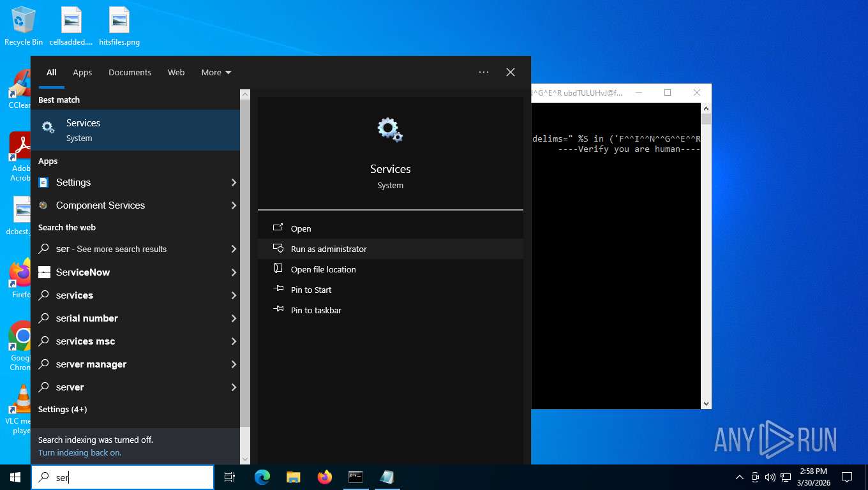Open the Recycle Bin desktop icon

coord(24,26)
